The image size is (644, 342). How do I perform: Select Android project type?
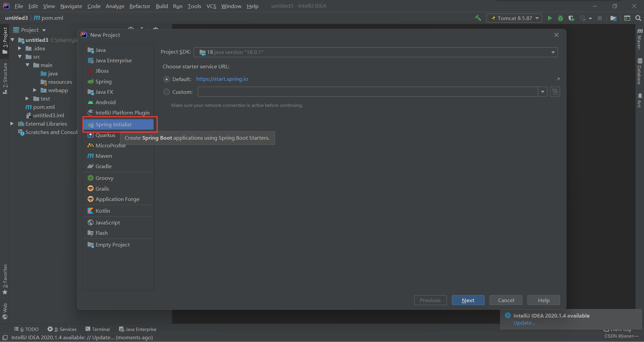(118, 102)
